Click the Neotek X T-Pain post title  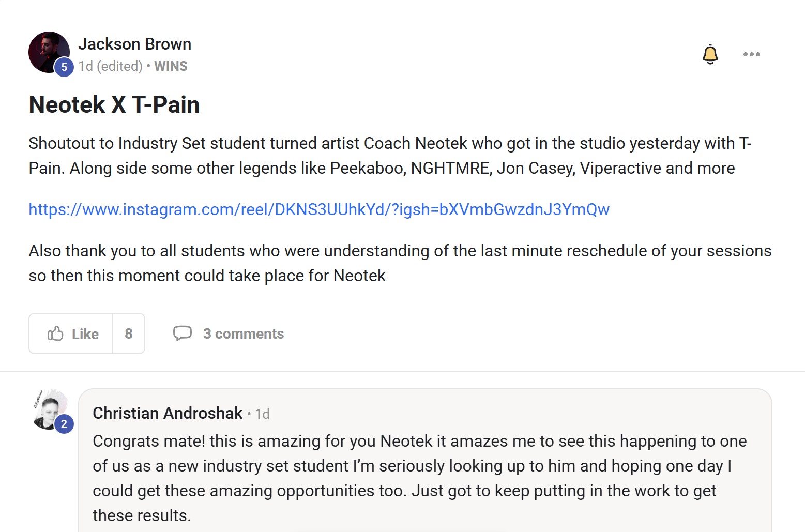coord(114,104)
